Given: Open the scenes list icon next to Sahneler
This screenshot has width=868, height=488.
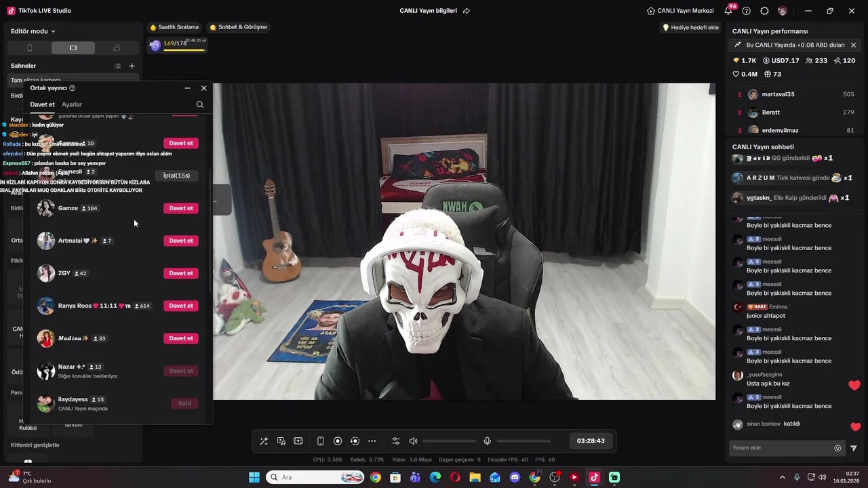Looking at the screenshot, I should [117, 66].
